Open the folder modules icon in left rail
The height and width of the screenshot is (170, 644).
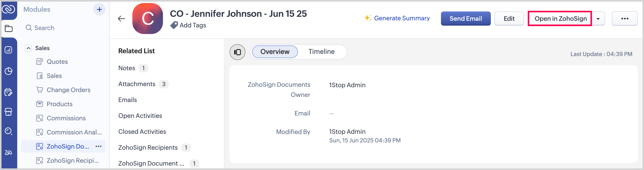9,28
